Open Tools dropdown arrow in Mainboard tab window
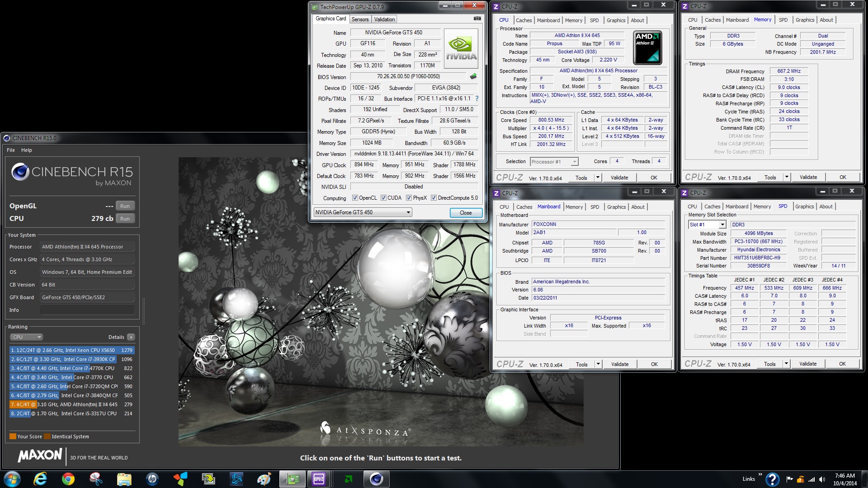 pos(598,364)
